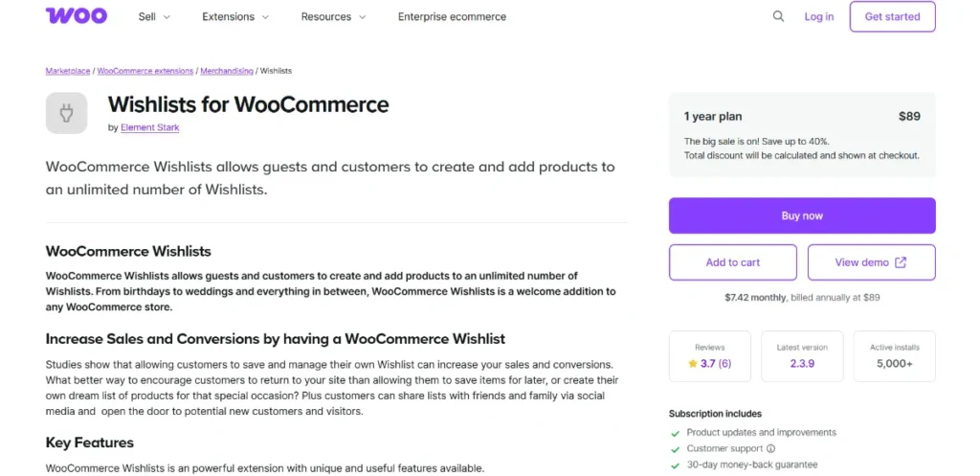
Task: Open Enterprise ecommerce menu item
Action: pyautogui.click(x=452, y=17)
